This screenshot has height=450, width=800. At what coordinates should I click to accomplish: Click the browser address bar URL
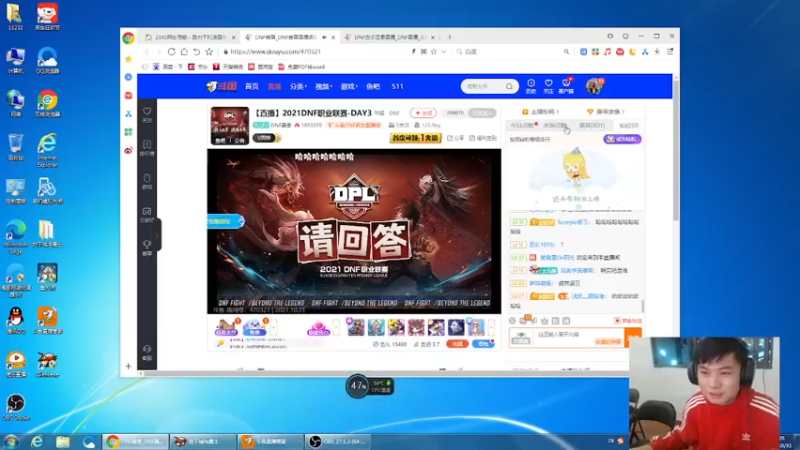click(x=276, y=52)
